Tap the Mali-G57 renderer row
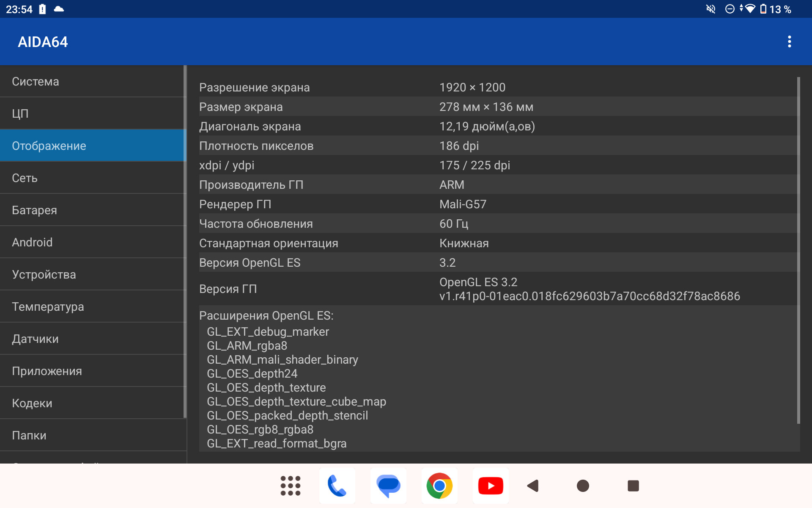Viewport: 812px width, 508px height. click(x=463, y=204)
